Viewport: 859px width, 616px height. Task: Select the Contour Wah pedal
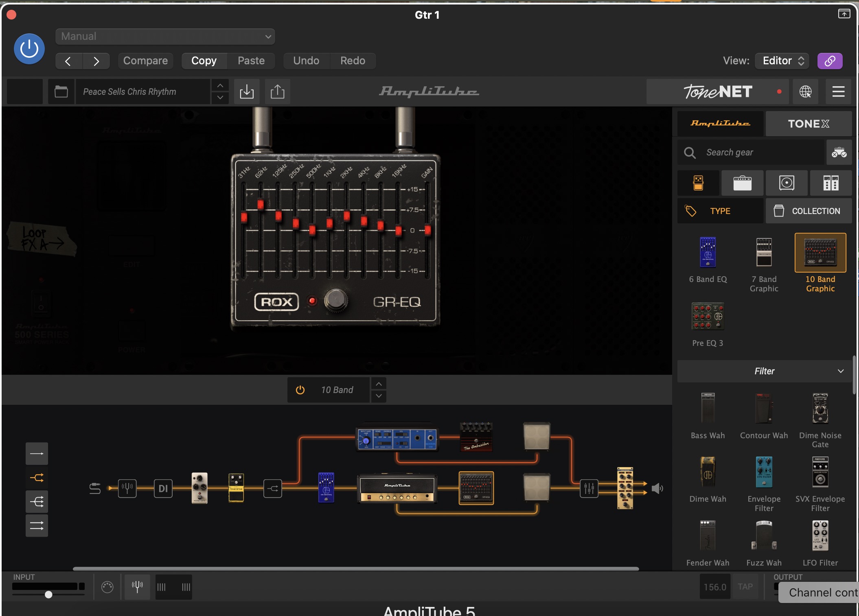[764, 408]
